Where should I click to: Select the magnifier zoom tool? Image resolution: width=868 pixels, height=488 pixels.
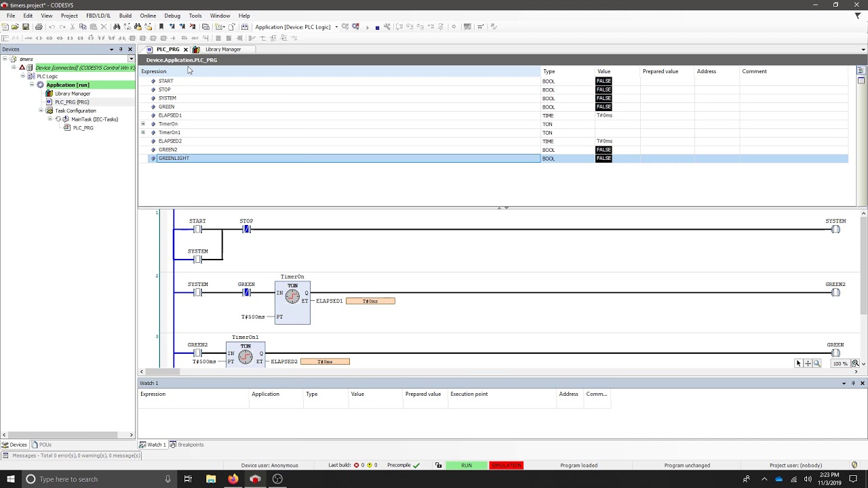tap(816, 363)
